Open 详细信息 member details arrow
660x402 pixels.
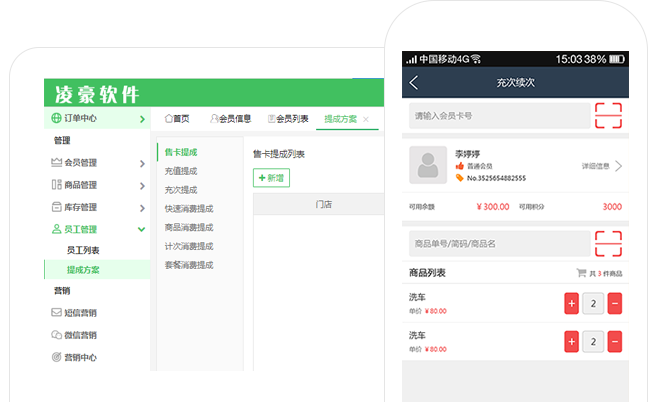point(618,166)
